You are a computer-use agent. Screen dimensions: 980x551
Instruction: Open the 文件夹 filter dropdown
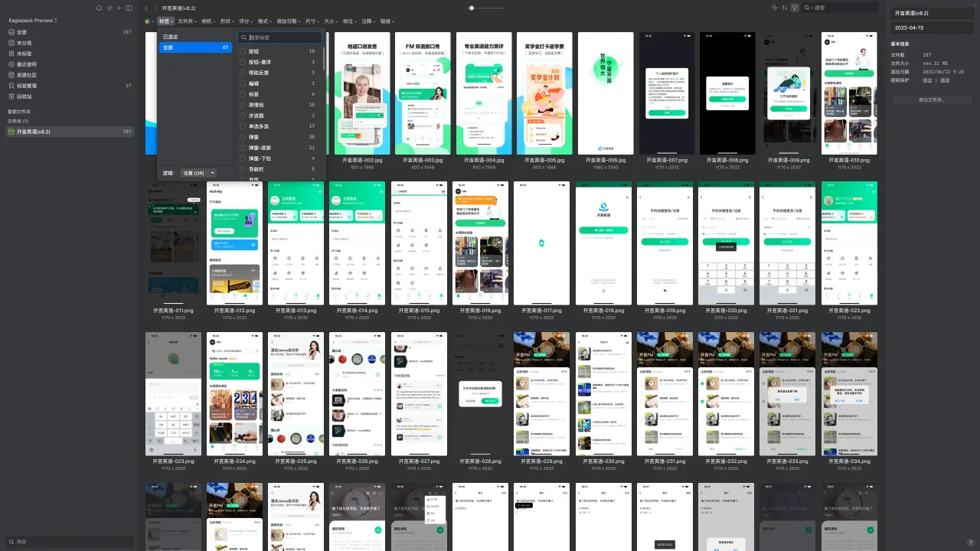point(188,21)
